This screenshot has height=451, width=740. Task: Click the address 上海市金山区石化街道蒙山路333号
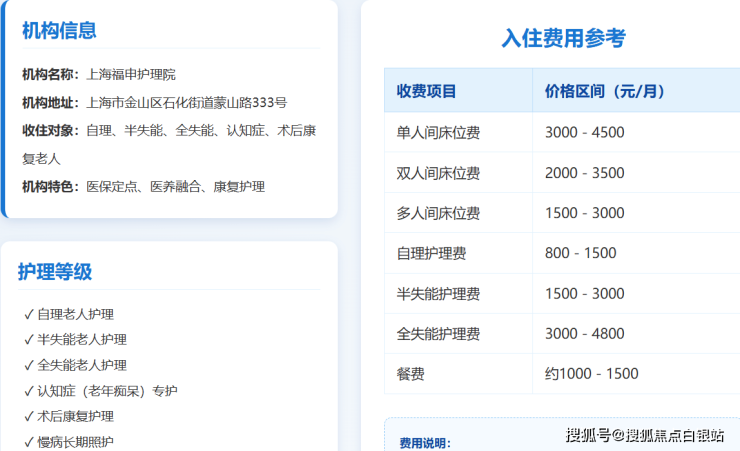187,103
